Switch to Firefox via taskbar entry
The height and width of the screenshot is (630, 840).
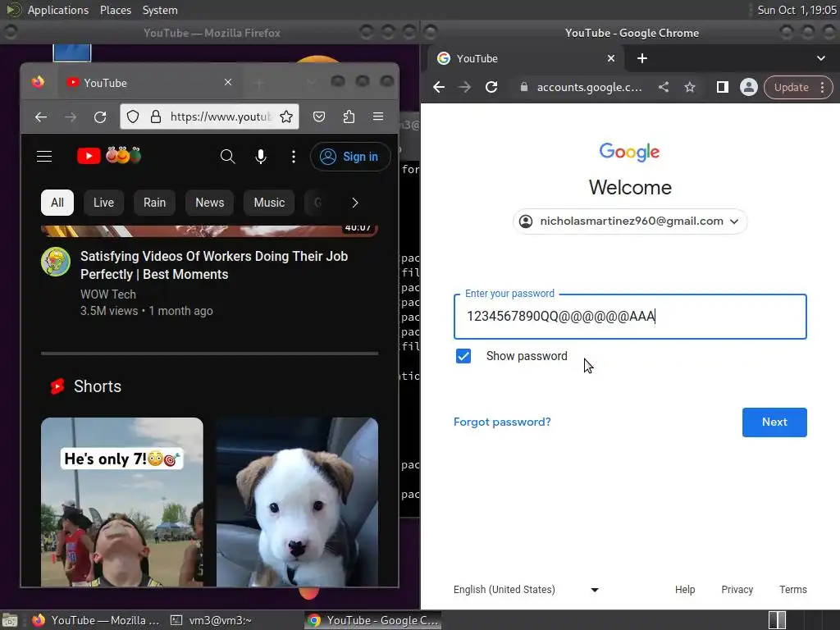coord(96,620)
